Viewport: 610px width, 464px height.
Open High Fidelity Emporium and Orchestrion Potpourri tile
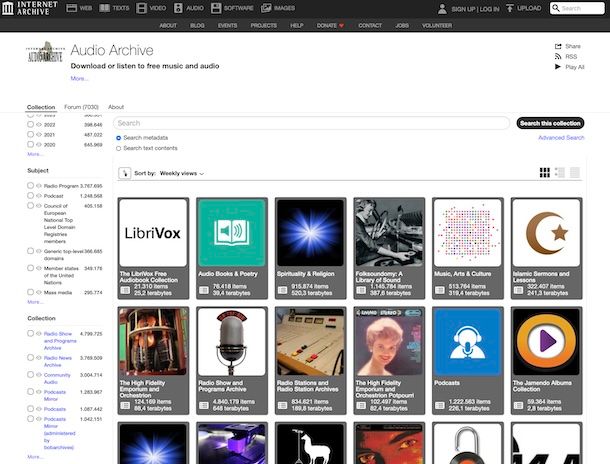[389, 360]
